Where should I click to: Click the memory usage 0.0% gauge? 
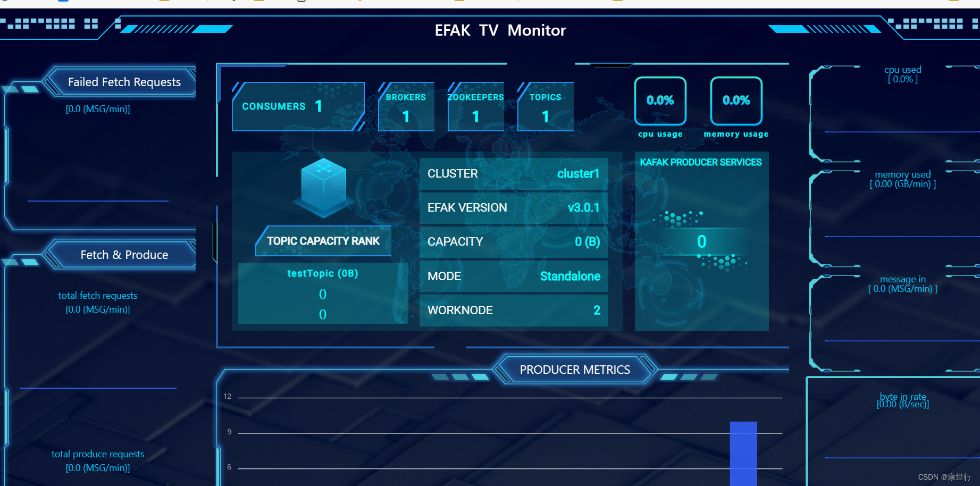point(736,100)
